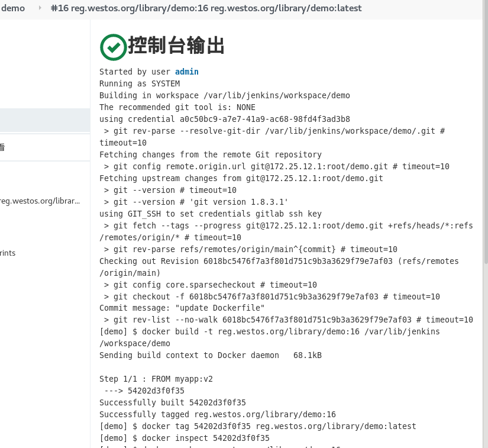The image size is (488, 448).
Task: Click 'Sending build context to Docker daemon' line
Action: pos(211,355)
